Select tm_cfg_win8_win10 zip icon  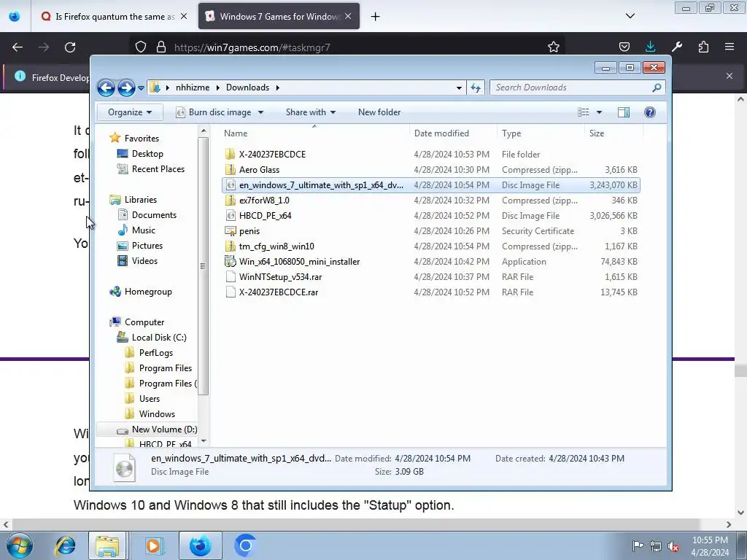[231, 246]
